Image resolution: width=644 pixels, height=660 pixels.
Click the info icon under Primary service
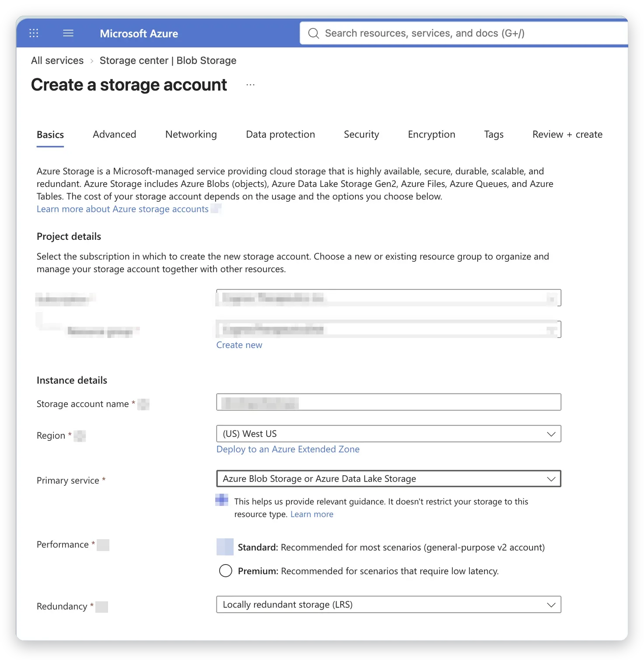tap(222, 500)
